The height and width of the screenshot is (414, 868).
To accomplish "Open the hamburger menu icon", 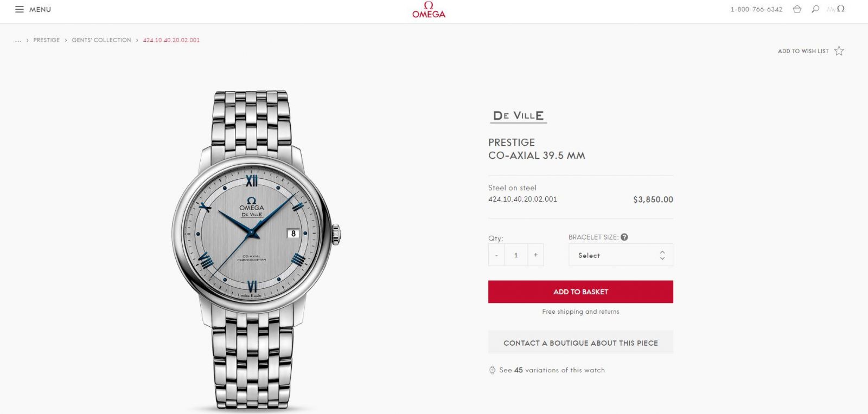I will point(20,10).
